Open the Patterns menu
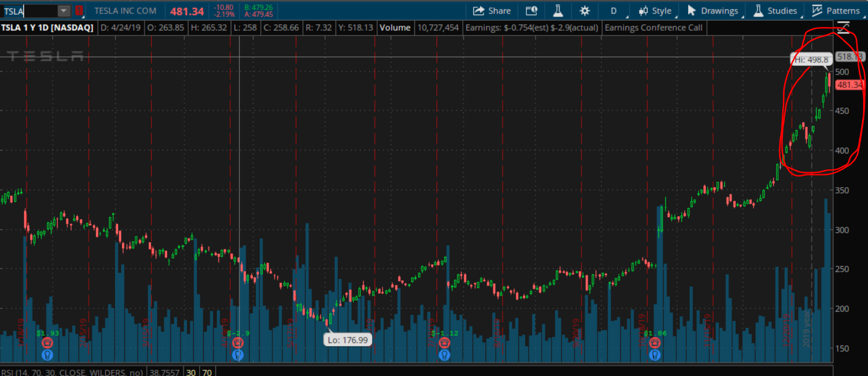Image resolution: width=868 pixels, height=376 pixels. pyautogui.click(x=836, y=10)
